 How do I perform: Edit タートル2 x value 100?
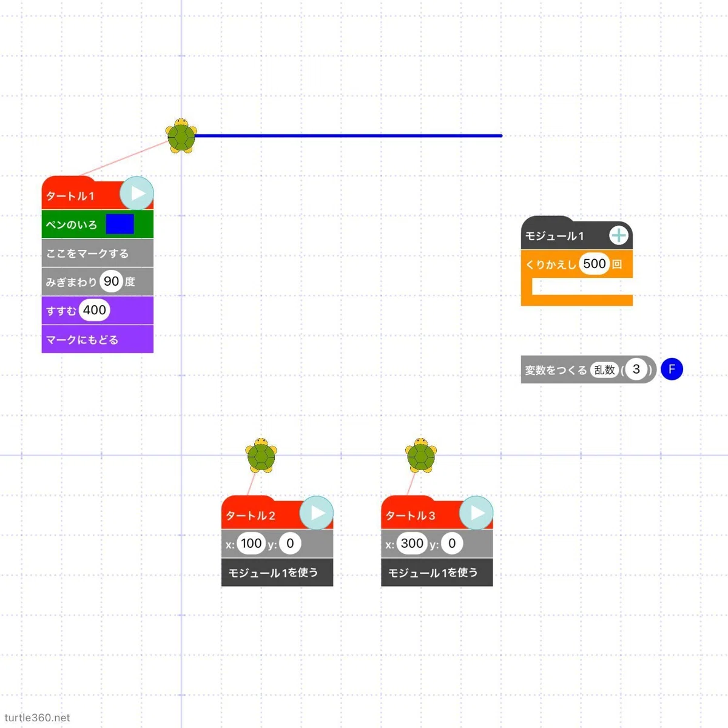click(x=251, y=544)
